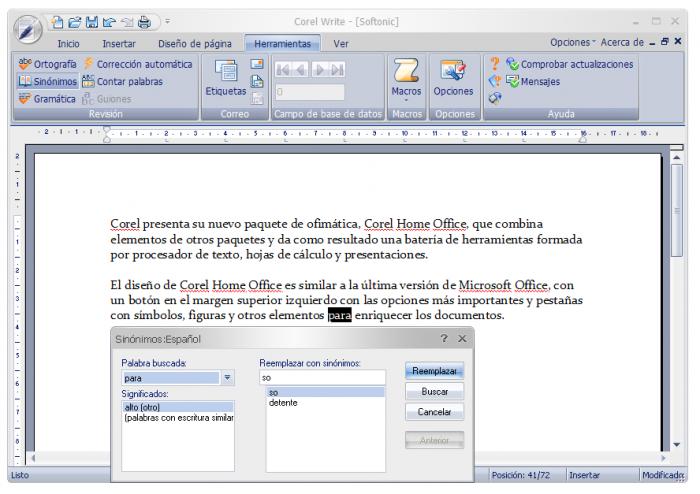
Task: Click the undo arrow icon
Action: [109, 22]
